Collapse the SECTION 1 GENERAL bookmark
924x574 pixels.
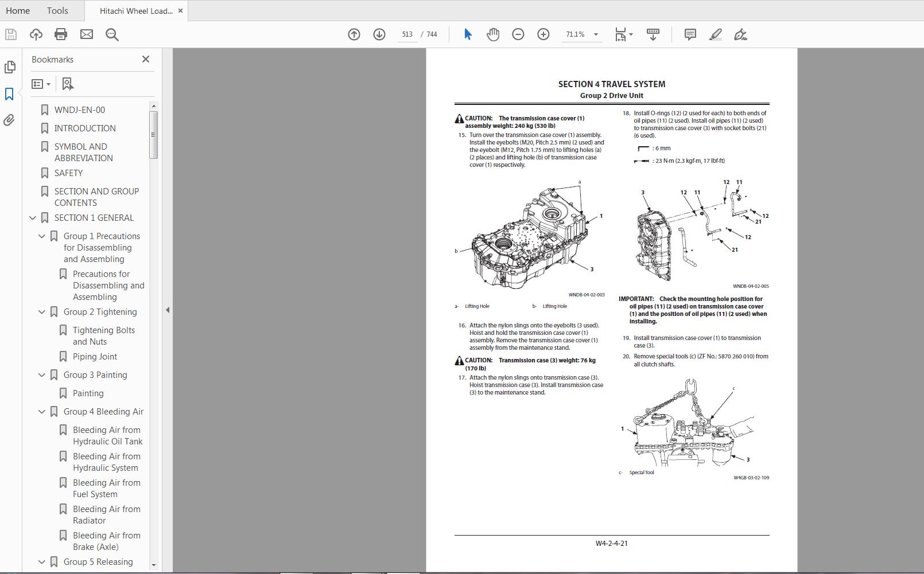click(32, 218)
